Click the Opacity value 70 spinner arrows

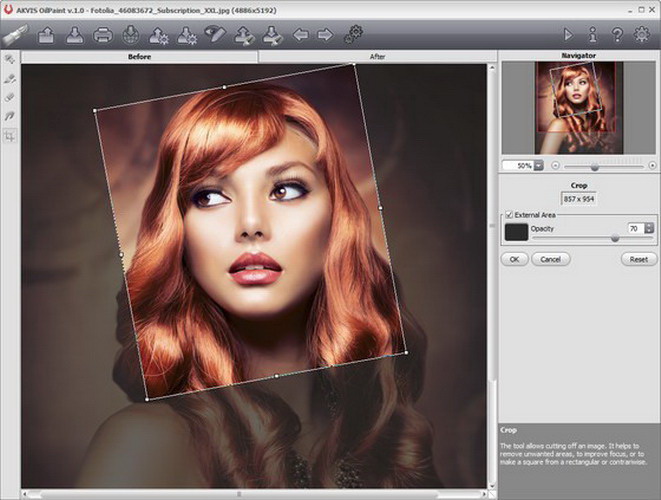coord(649,229)
